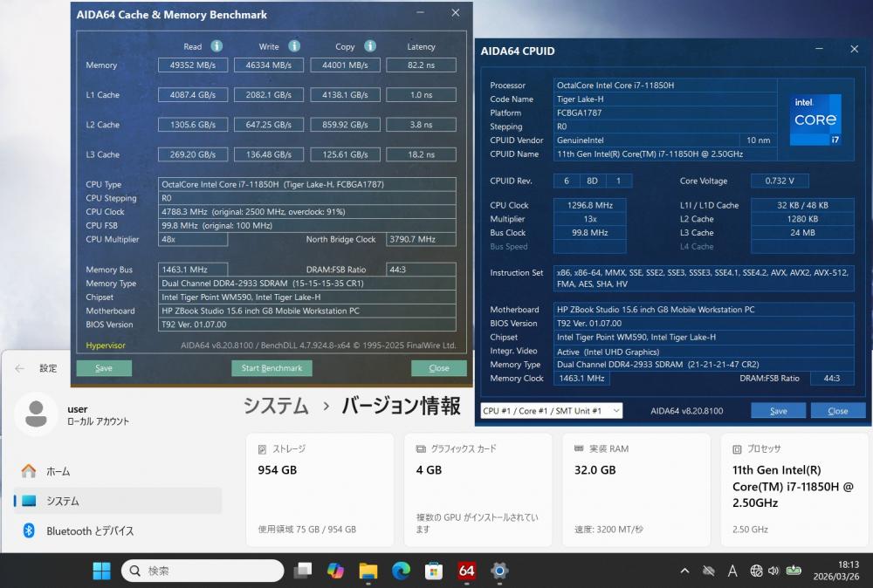This screenshot has width=873, height=588.
Task: Click the Task View taskbar icon
Action: [x=303, y=571]
